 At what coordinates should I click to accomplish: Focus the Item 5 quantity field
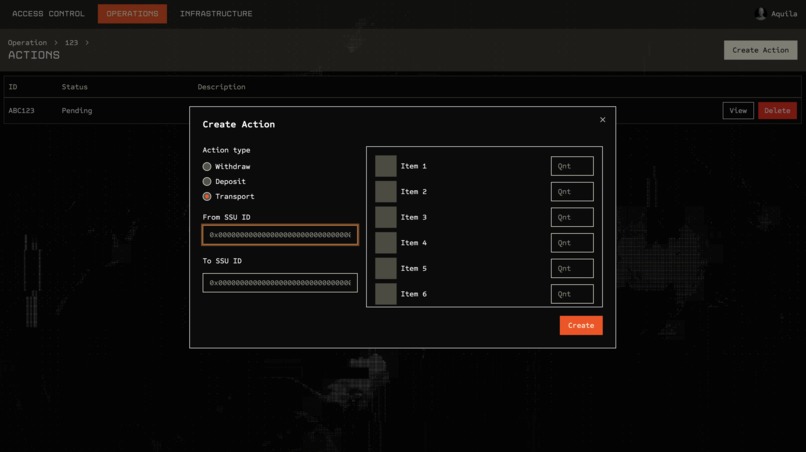pyautogui.click(x=572, y=268)
